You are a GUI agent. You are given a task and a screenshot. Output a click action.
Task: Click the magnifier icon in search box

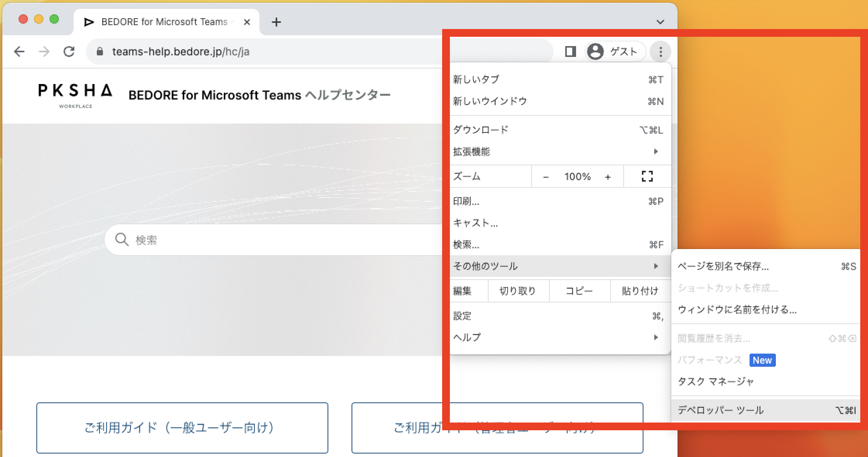click(x=122, y=240)
